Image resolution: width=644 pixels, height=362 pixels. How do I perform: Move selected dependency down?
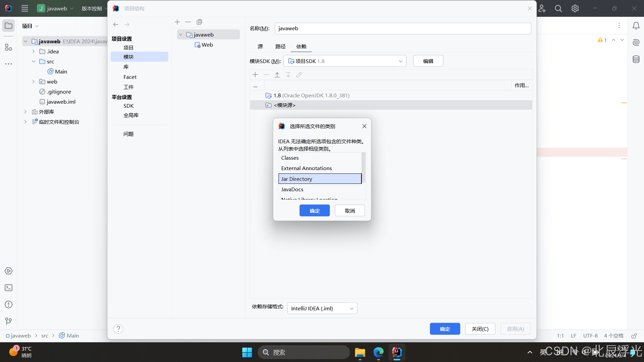tap(288, 74)
